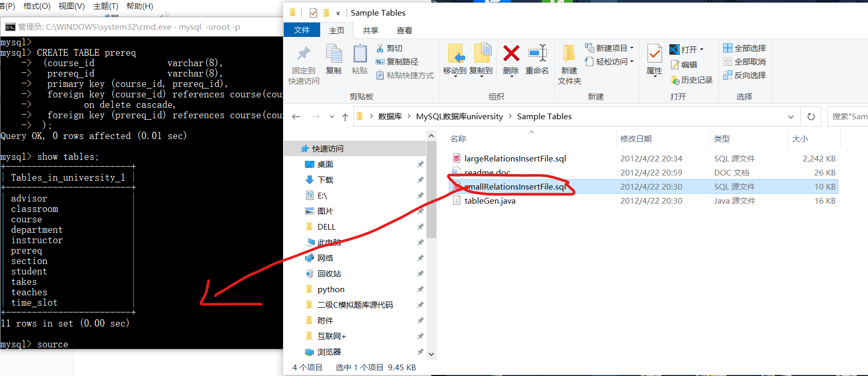Click Paste shortcut command

point(405,75)
